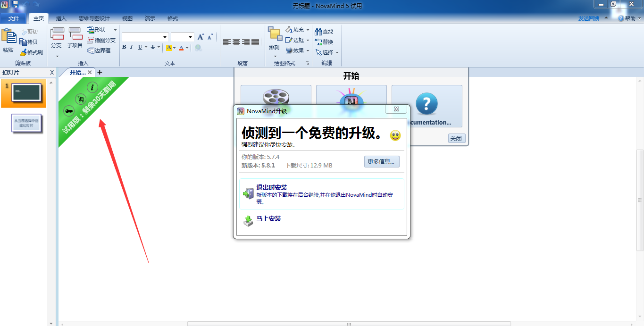Apply Strikethrough formatting

click(x=153, y=47)
